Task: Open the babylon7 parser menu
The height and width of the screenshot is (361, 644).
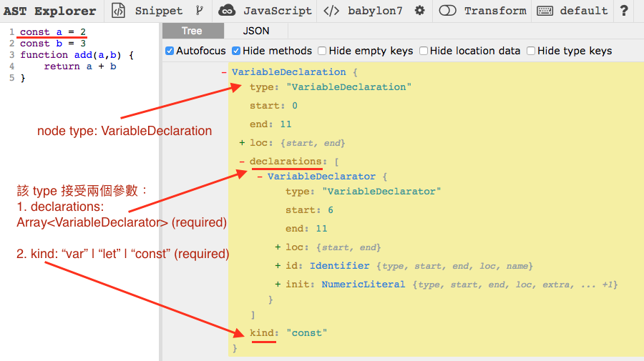Action: 375,11
